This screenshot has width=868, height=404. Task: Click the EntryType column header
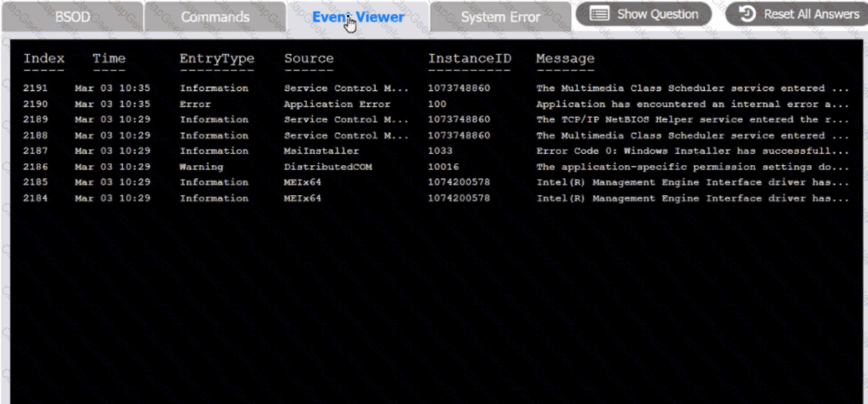click(217, 59)
